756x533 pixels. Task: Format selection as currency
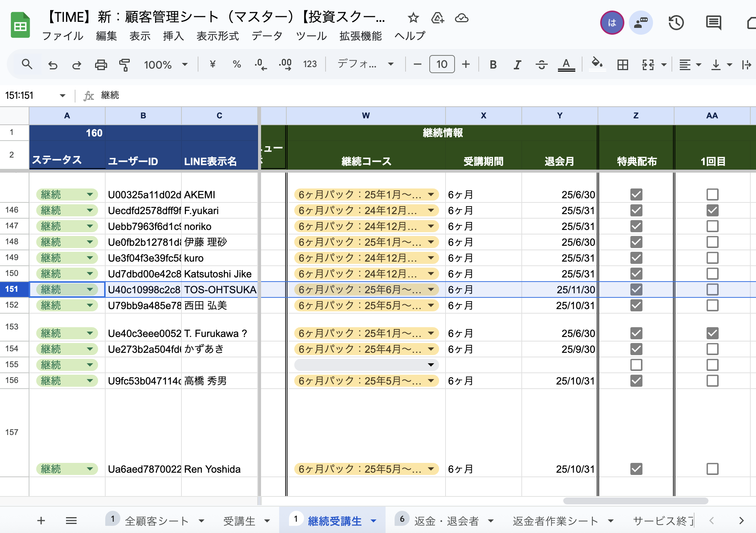212,64
